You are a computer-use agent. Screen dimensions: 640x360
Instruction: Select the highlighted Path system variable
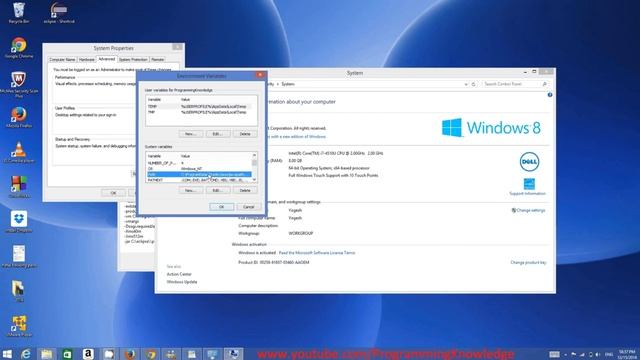coord(199,174)
